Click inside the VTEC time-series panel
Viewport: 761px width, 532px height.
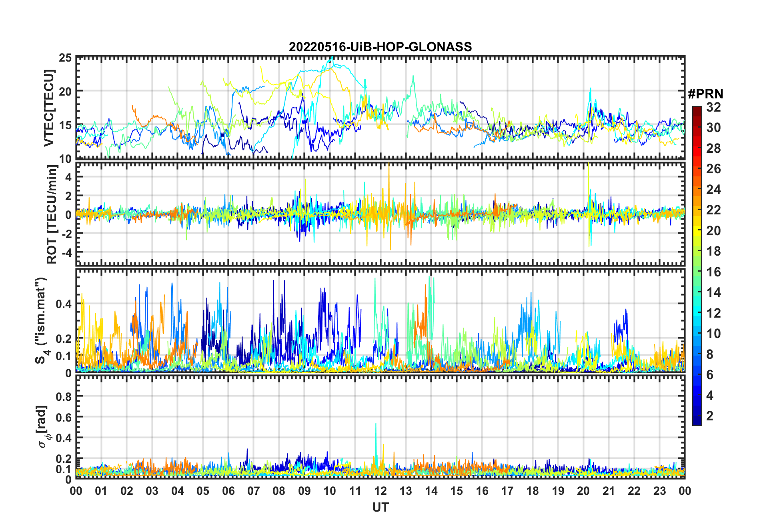380,108
